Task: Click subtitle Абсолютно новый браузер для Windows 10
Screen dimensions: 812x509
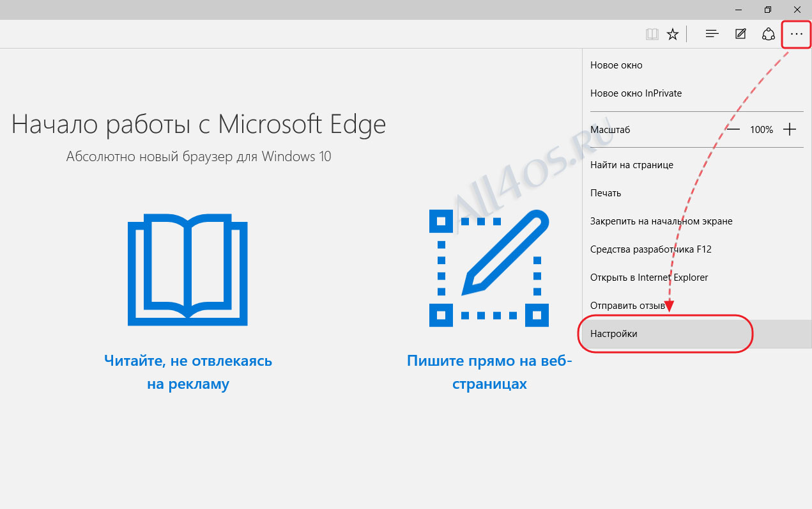Action: [x=199, y=157]
